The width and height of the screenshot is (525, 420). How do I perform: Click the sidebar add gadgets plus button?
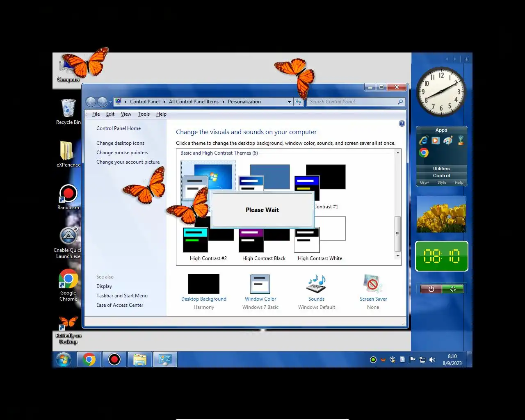(466, 59)
